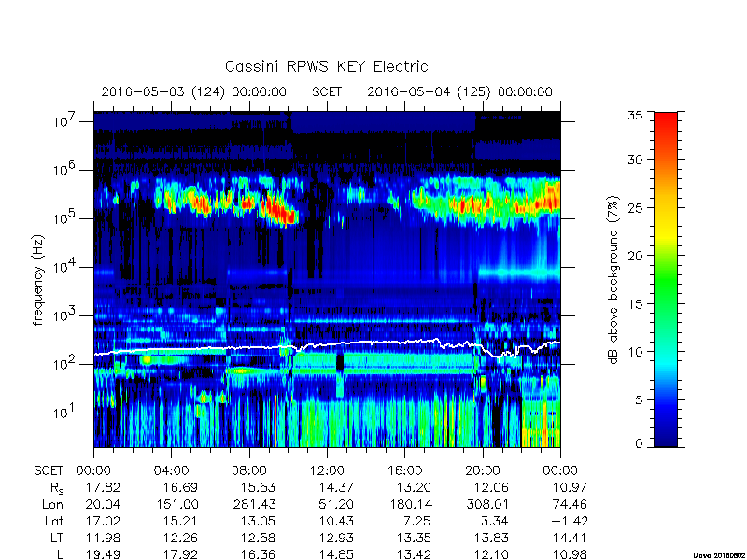Click Lat value 17.02
Viewport: 747px width, 560px height.
coord(103,522)
